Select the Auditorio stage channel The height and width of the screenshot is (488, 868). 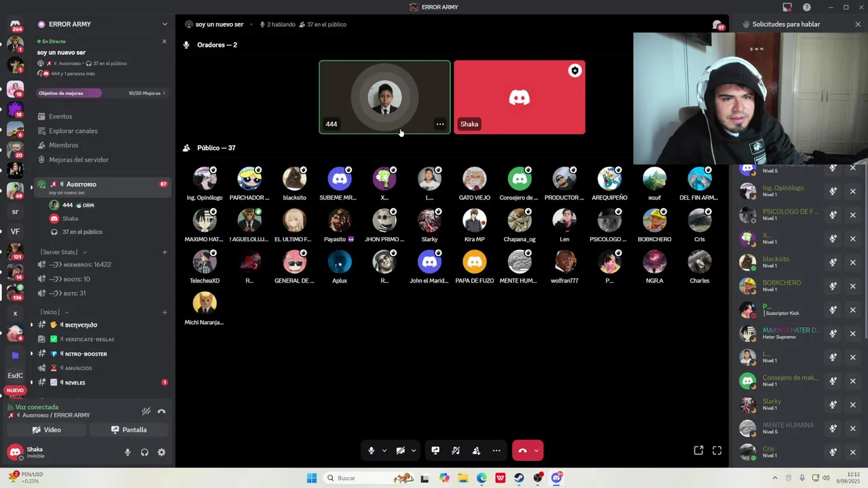102,187
